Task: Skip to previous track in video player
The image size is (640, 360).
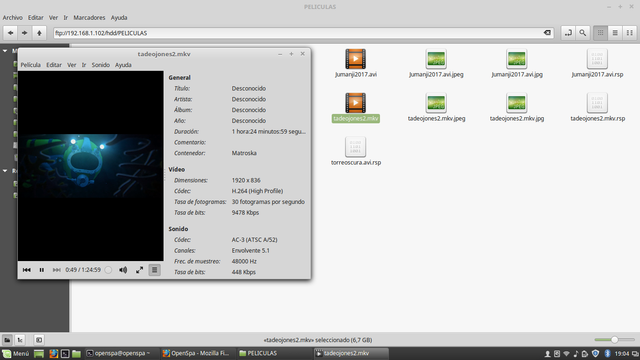Action: (x=27, y=270)
